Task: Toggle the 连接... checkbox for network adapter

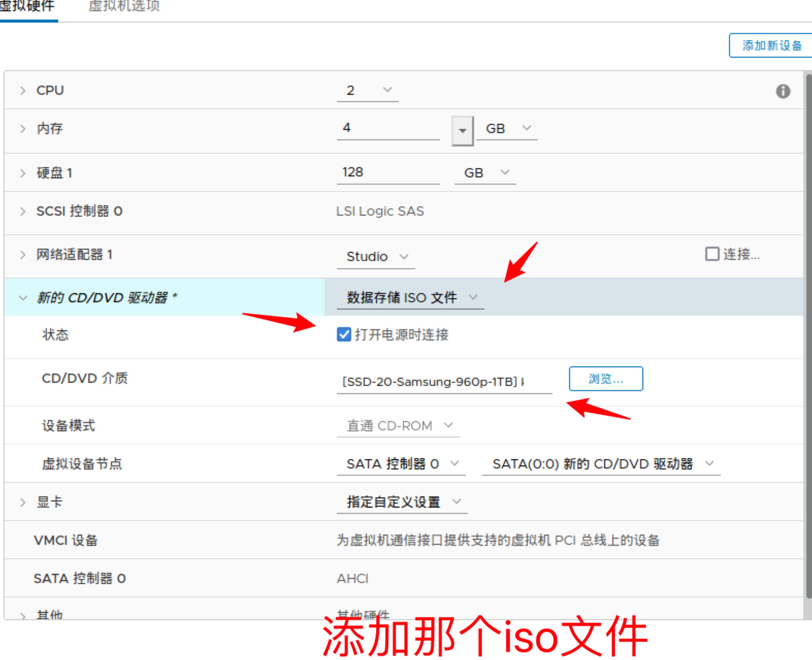Action: click(712, 254)
